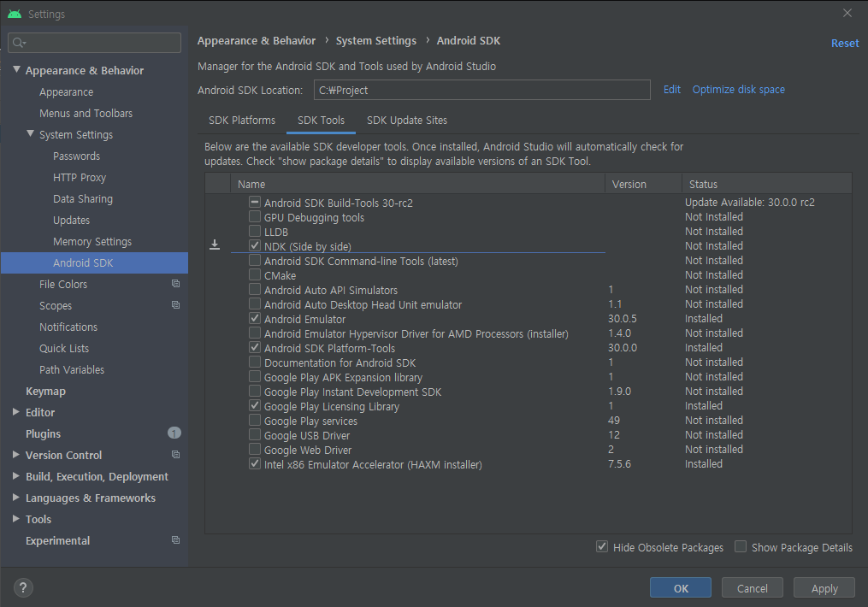The width and height of the screenshot is (868, 607).
Task: Click the Apply button
Action: 824,588
